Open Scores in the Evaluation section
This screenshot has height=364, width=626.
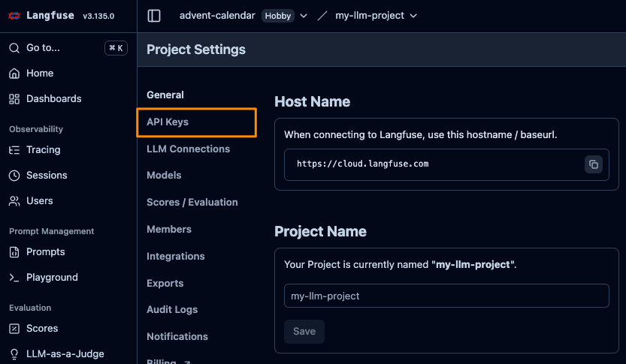41,329
